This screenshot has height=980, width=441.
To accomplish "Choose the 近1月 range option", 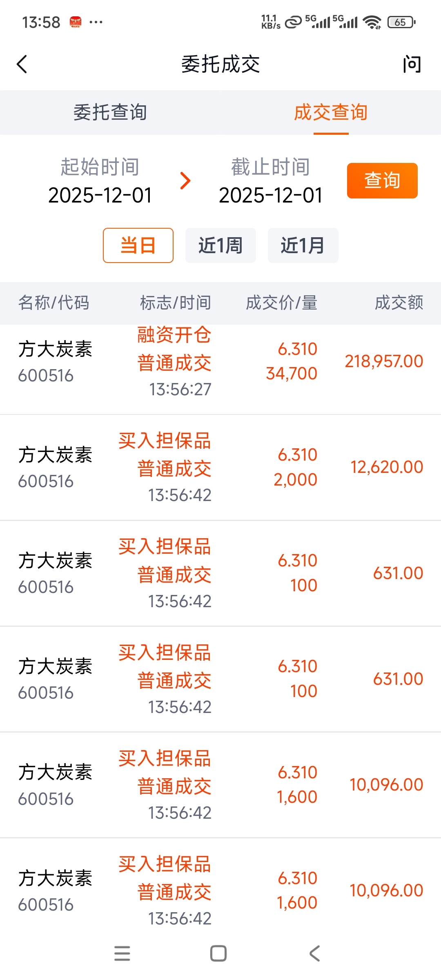I will click(303, 245).
